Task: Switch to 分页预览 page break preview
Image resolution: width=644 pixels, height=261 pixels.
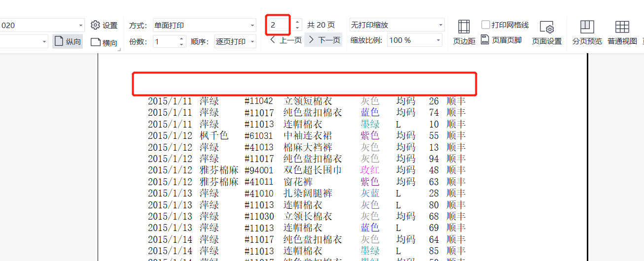Action: tap(587, 32)
